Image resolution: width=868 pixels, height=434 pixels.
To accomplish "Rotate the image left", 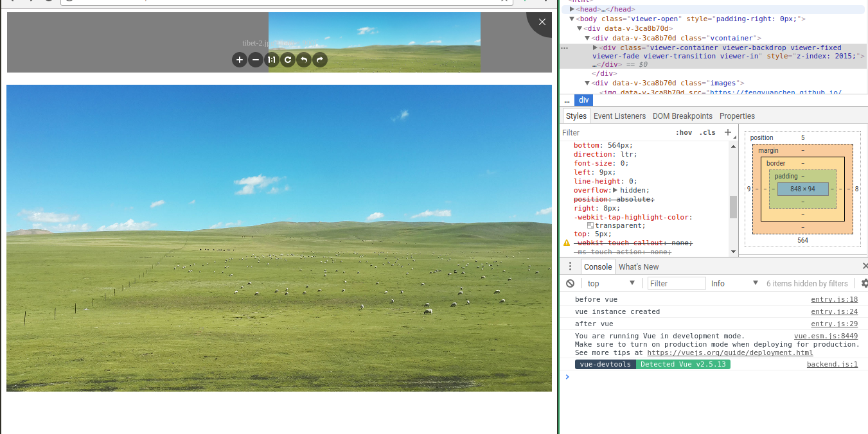I will [x=303, y=59].
